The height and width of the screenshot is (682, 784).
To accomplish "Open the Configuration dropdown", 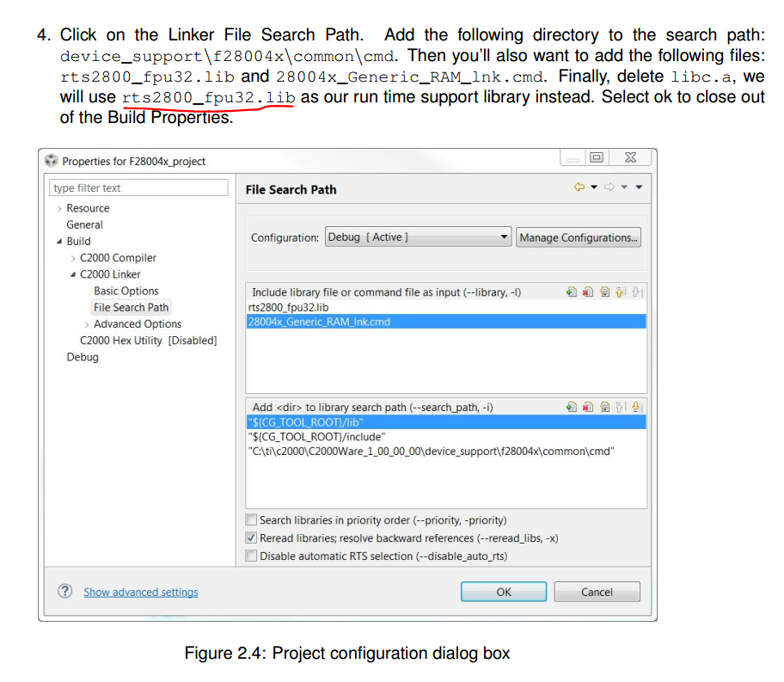I will [503, 237].
